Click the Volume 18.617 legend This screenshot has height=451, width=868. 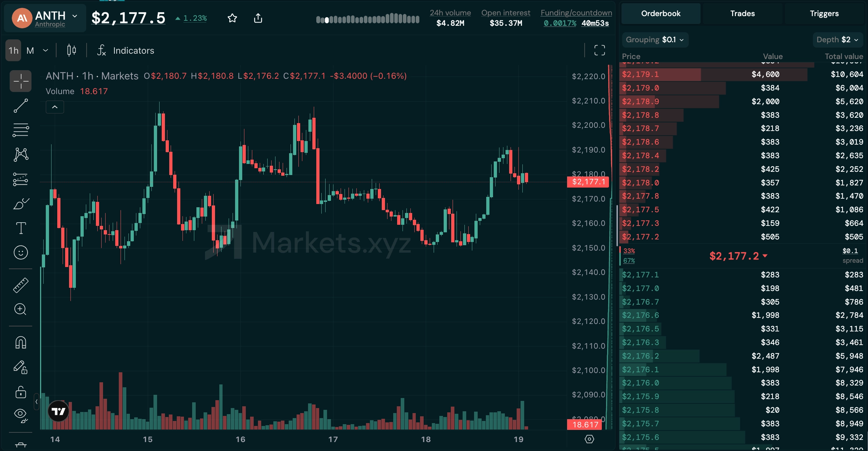click(77, 91)
